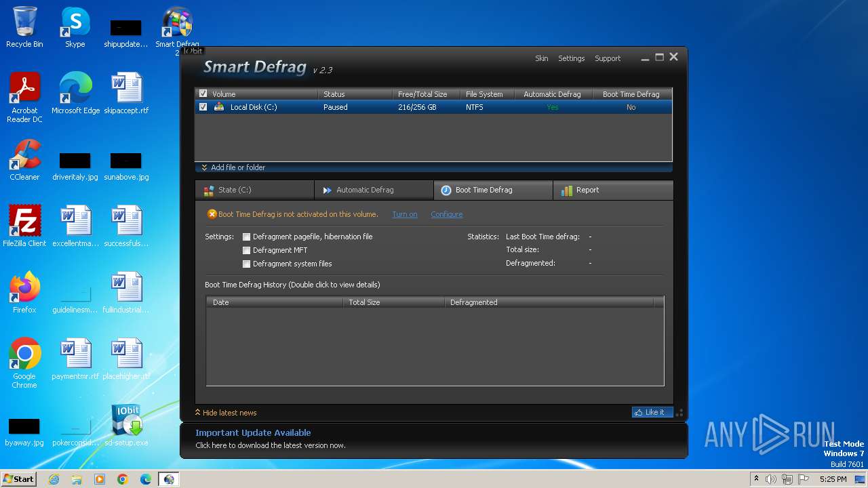Open FileZilla Client shortcut
This screenshot has height=488, width=868.
coord(24,226)
